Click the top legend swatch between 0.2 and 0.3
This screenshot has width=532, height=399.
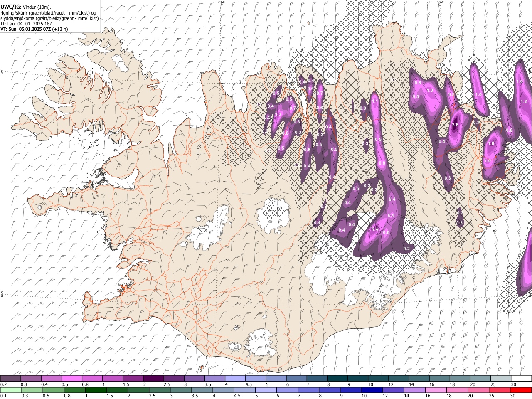(x=10, y=378)
